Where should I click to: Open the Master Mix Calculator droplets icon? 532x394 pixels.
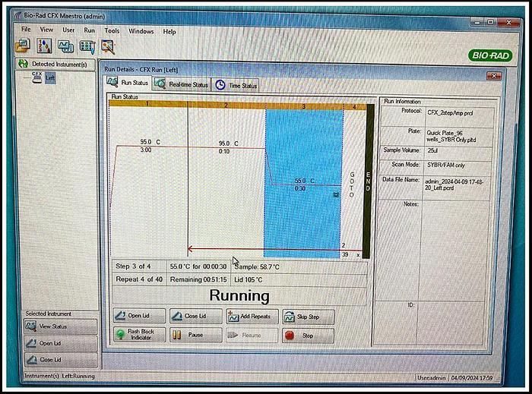(44, 47)
